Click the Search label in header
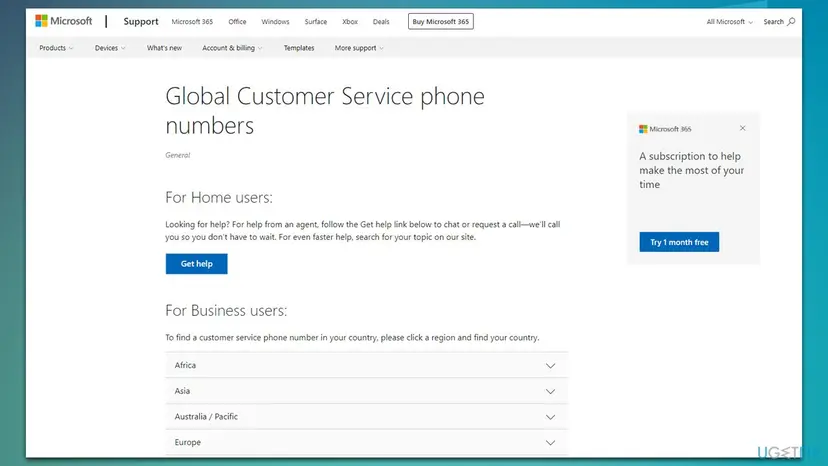 (x=773, y=22)
